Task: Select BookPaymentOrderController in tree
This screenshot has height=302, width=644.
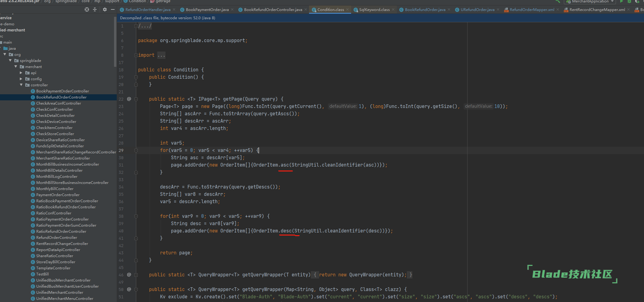Action: 62,91
